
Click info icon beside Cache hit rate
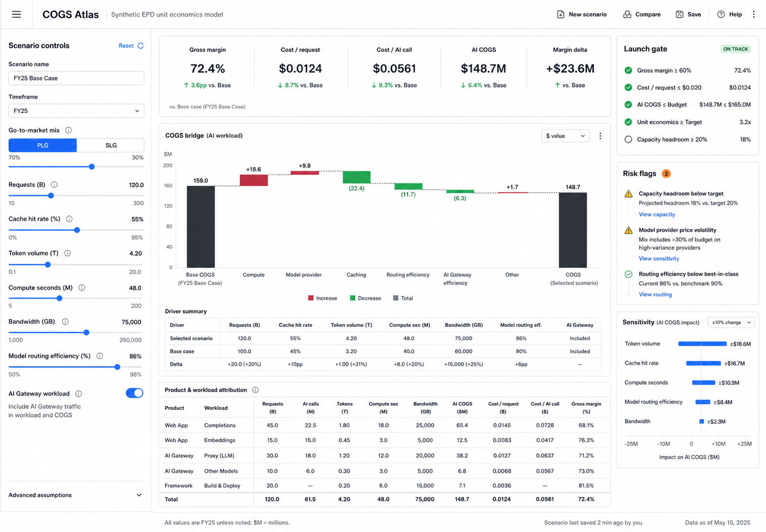(69, 219)
